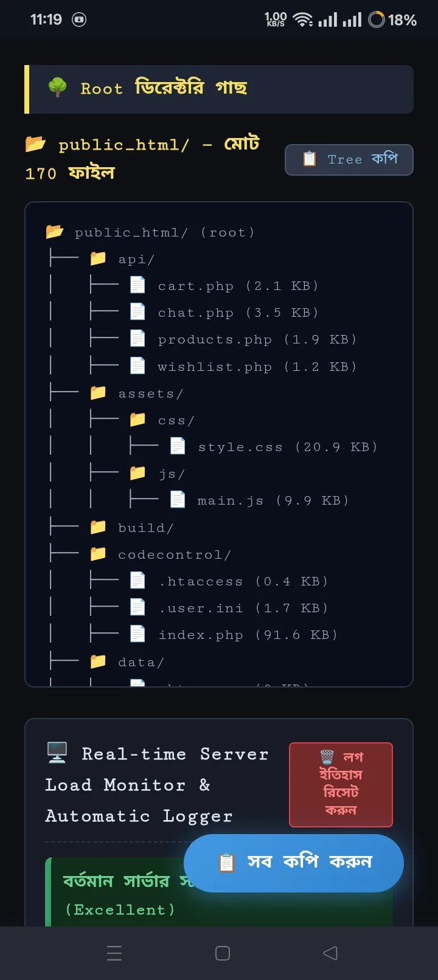
Task: Tap the Tree কপি clipboard button
Action: [x=349, y=160]
